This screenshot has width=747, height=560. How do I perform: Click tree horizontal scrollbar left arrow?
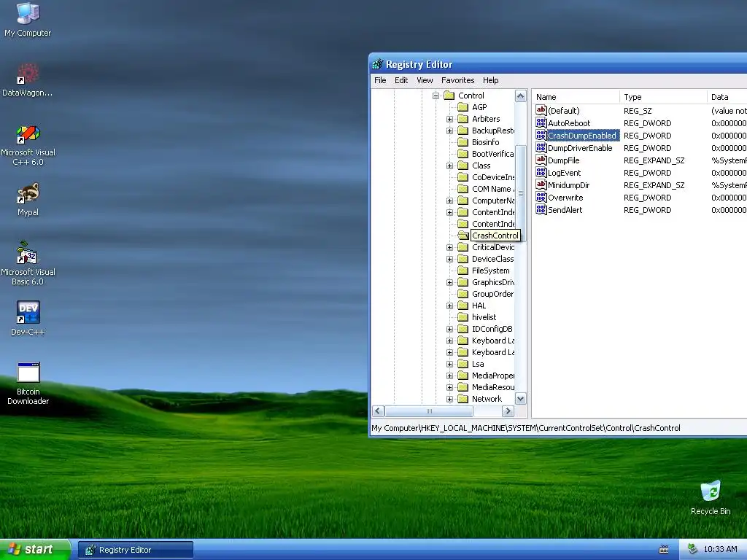pyautogui.click(x=379, y=411)
